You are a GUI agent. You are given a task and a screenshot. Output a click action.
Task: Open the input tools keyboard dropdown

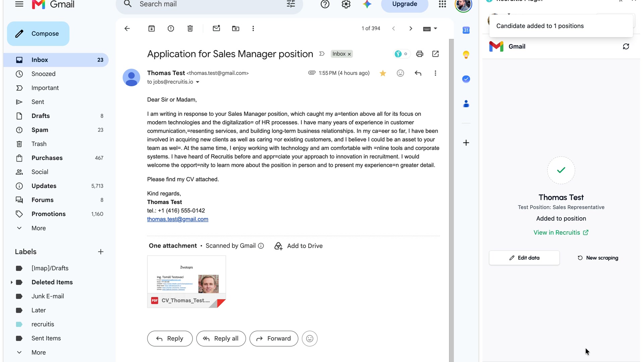click(430, 28)
